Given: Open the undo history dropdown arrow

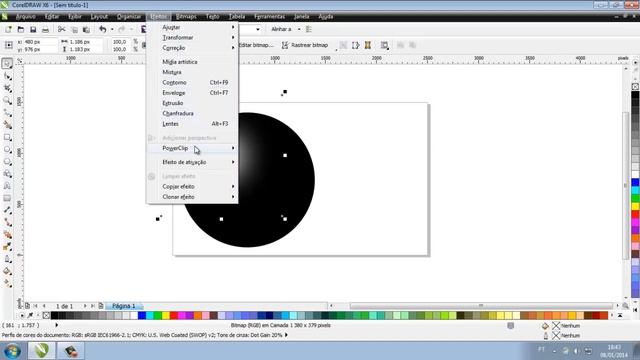Looking at the screenshot, I should click(112, 29).
